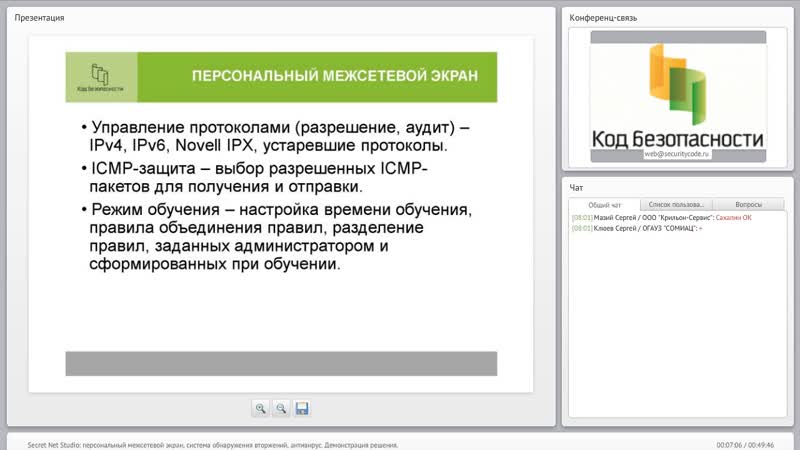
Task: Zoom in on the presentation slide
Action: (x=261, y=408)
